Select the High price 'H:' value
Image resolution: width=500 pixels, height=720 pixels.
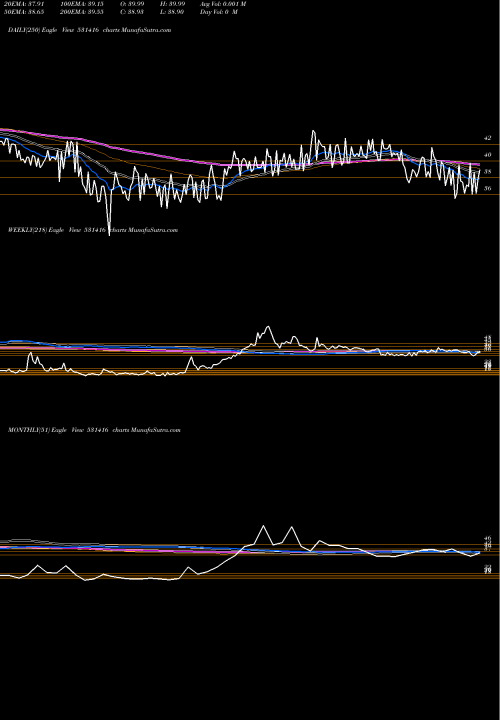[x=174, y=4]
